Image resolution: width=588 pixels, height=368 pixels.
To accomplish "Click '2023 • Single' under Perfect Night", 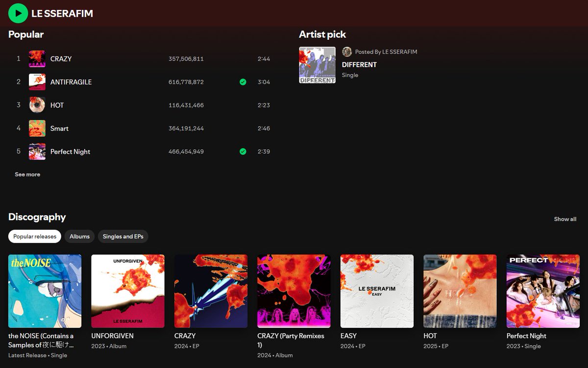I will (524, 346).
